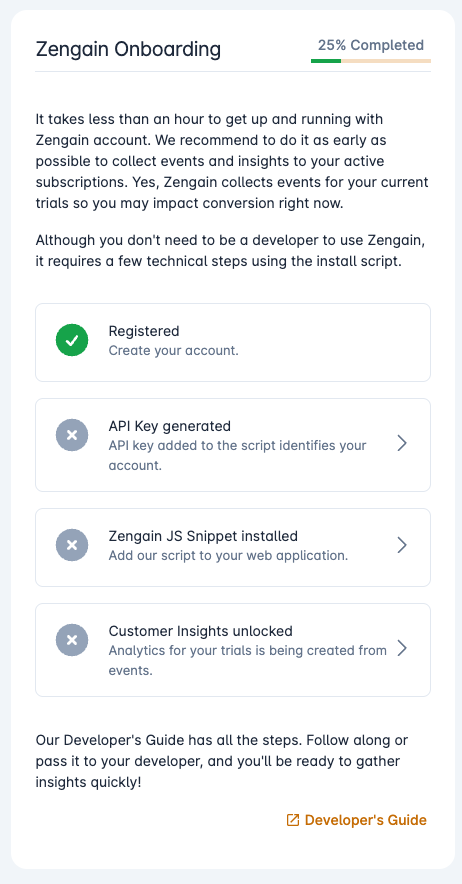
Task: Click 'API key added to the script' description
Action: [237, 456]
